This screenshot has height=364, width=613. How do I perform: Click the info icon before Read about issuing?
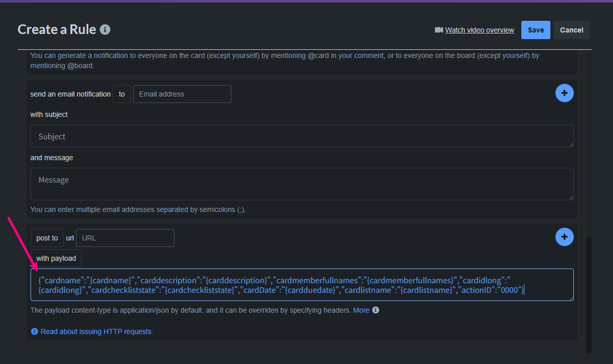(x=34, y=332)
